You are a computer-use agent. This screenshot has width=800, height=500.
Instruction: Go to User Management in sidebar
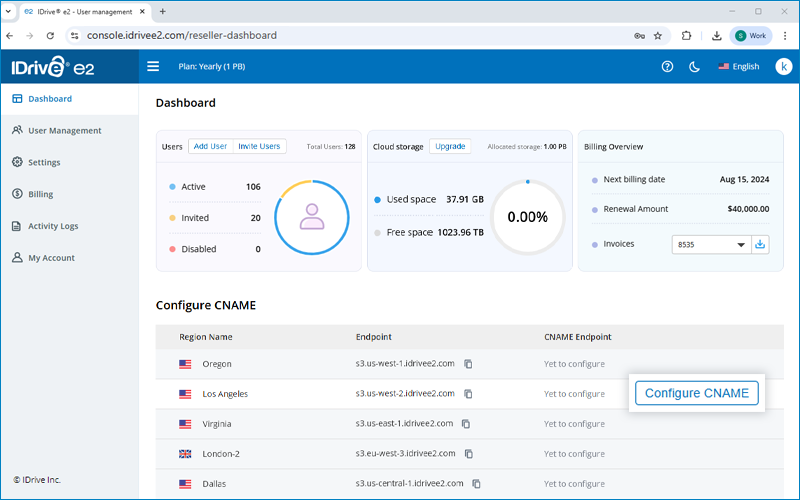point(69,131)
